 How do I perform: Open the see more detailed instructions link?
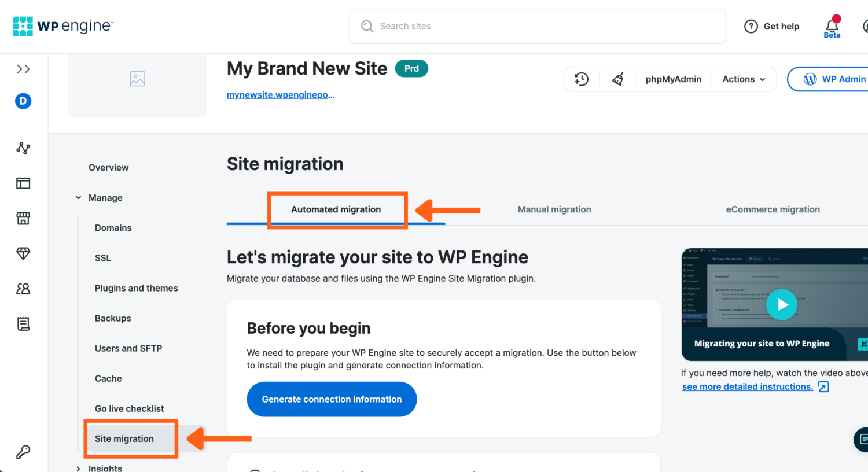pyautogui.click(x=747, y=386)
